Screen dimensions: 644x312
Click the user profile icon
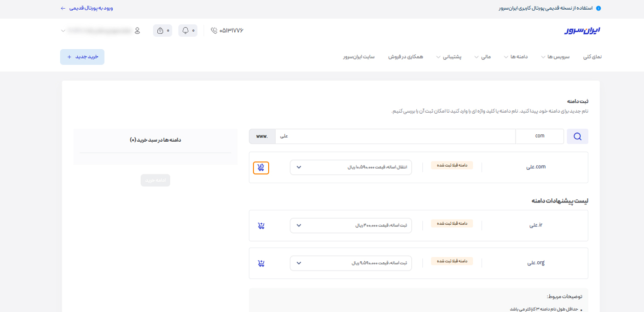coord(137,30)
